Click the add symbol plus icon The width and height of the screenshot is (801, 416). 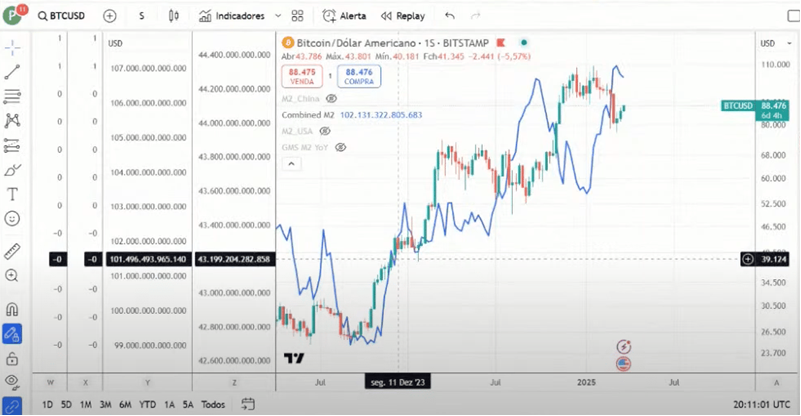109,16
